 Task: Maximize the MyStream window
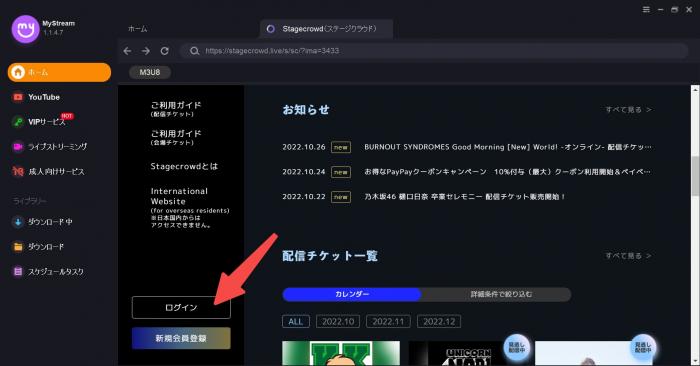click(x=675, y=9)
